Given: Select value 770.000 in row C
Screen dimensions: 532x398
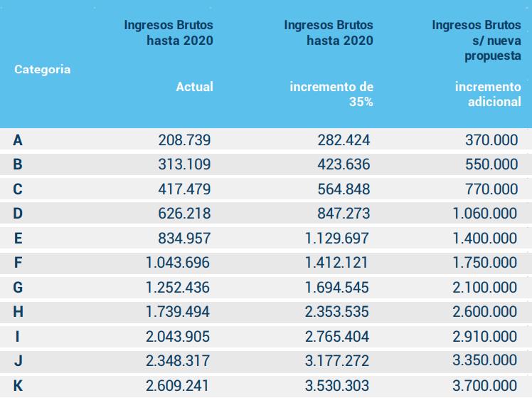Looking at the screenshot, I should pyautogui.click(x=491, y=189).
